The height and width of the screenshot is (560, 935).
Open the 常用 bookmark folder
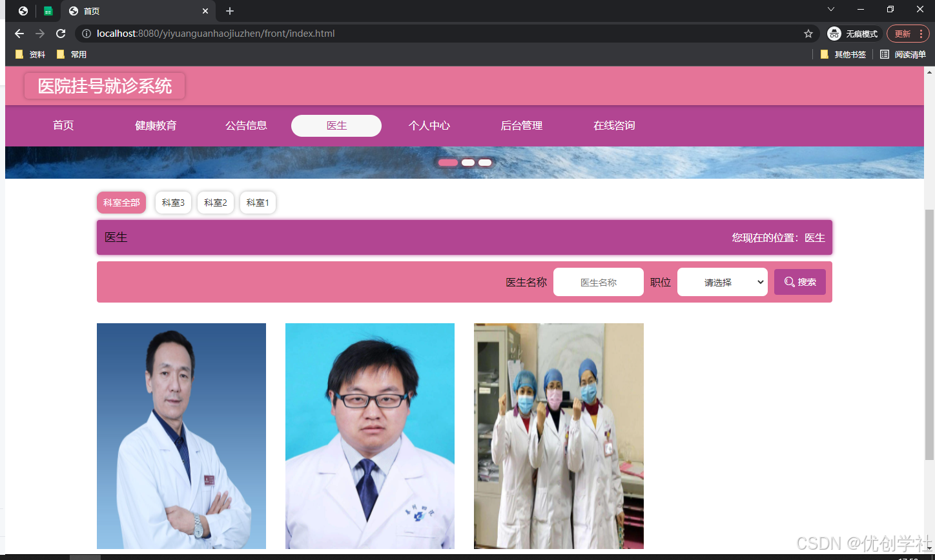coord(72,55)
